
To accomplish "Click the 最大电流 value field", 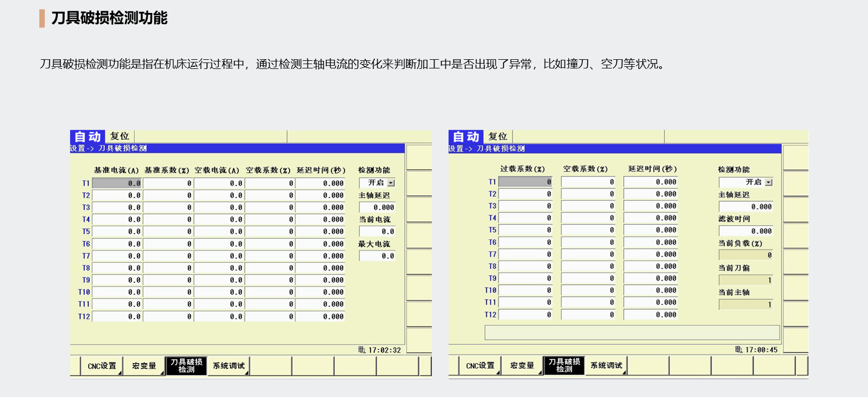I will coord(377,256).
